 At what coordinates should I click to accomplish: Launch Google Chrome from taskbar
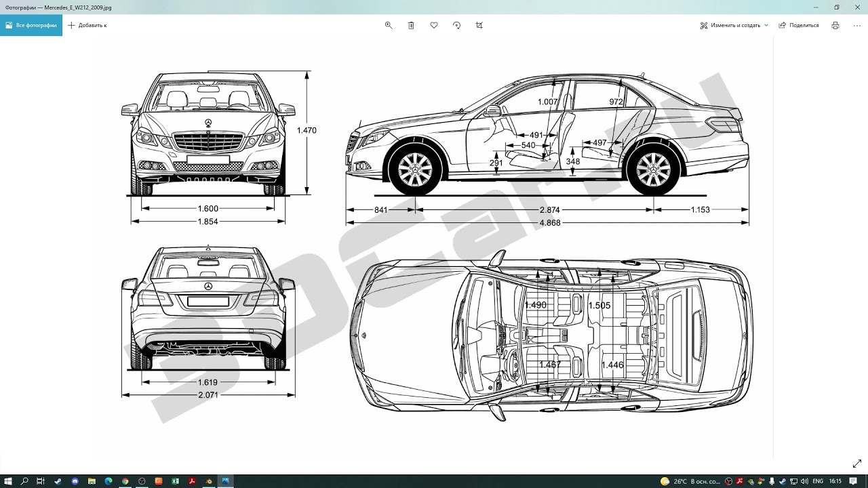pos(125,481)
